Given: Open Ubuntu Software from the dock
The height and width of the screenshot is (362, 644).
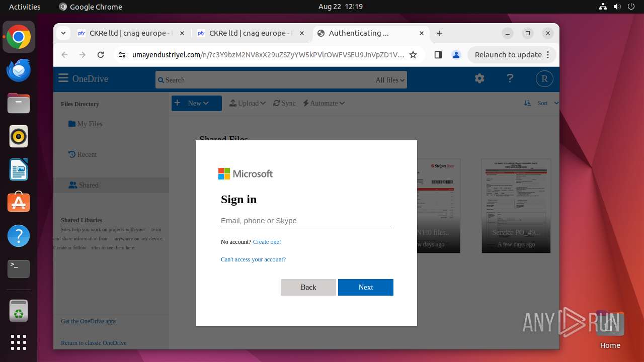Looking at the screenshot, I should [19, 202].
